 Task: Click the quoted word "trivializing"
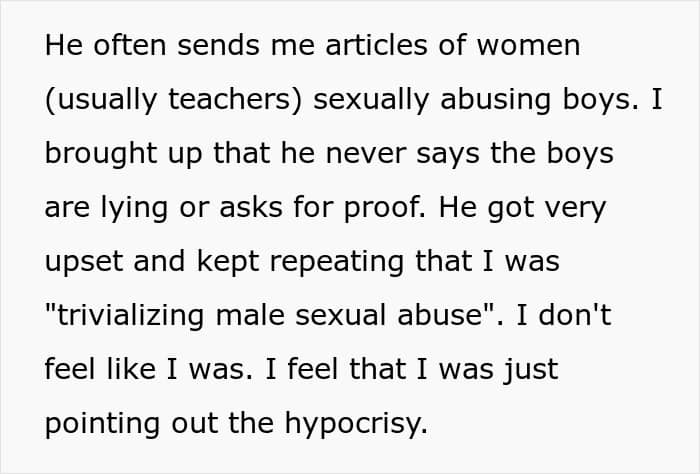point(130,315)
